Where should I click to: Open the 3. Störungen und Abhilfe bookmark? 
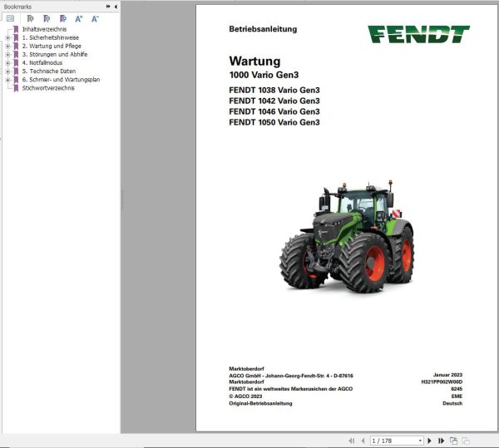point(54,54)
